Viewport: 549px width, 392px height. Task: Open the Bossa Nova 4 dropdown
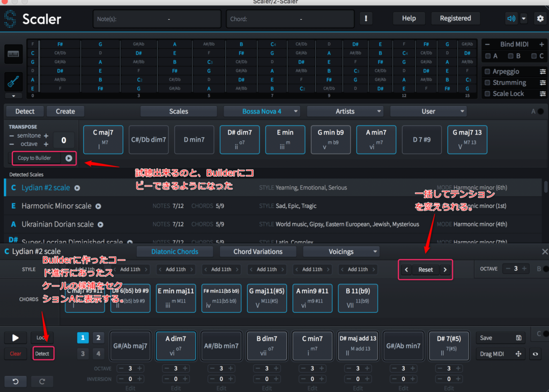point(262,111)
